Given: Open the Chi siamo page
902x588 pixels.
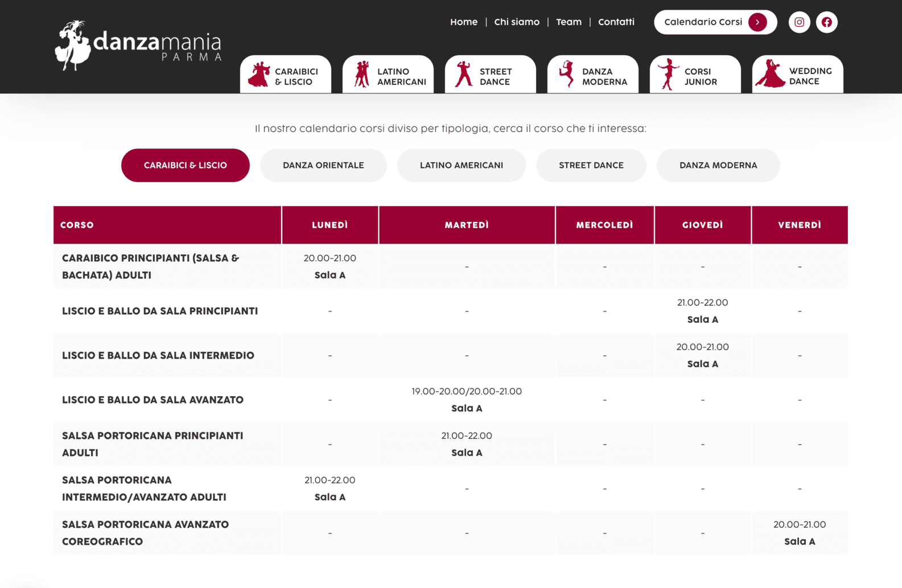Looking at the screenshot, I should click(516, 22).
